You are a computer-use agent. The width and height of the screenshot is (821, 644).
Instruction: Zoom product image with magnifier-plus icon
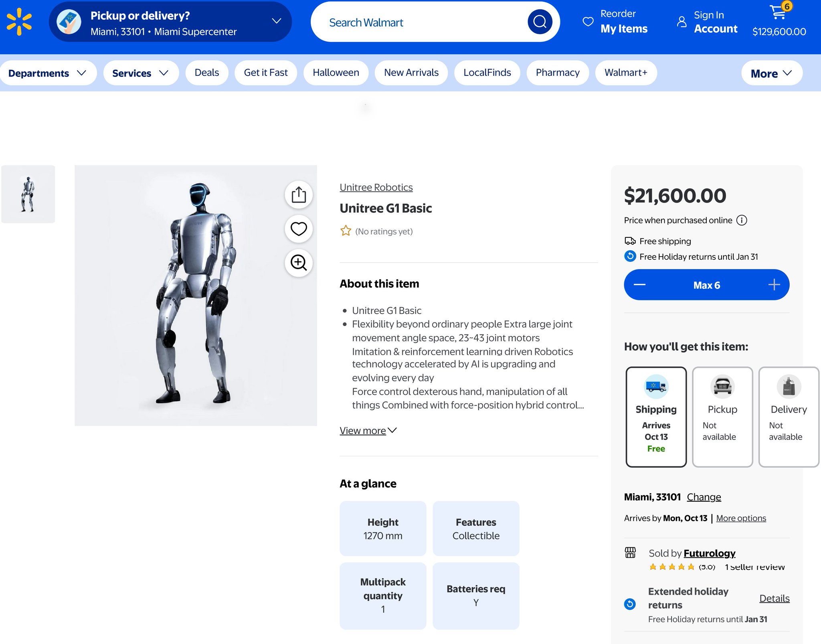pyautogui.click(x=299, y=263)
